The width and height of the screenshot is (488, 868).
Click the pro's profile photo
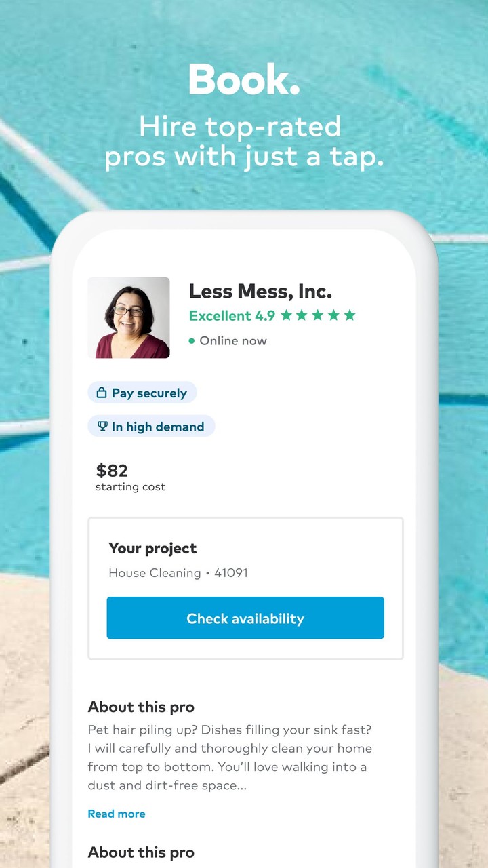tap(129, 317)
